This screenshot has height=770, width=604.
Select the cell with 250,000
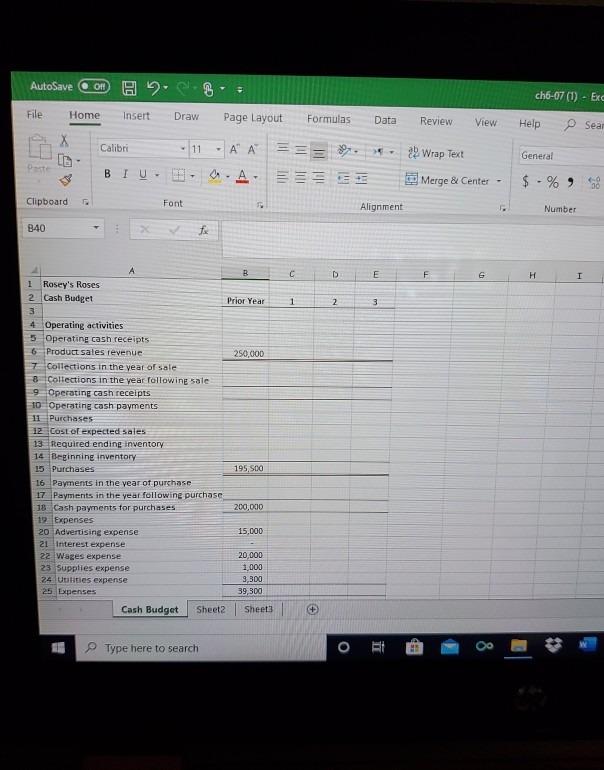(x=246, y=353)
